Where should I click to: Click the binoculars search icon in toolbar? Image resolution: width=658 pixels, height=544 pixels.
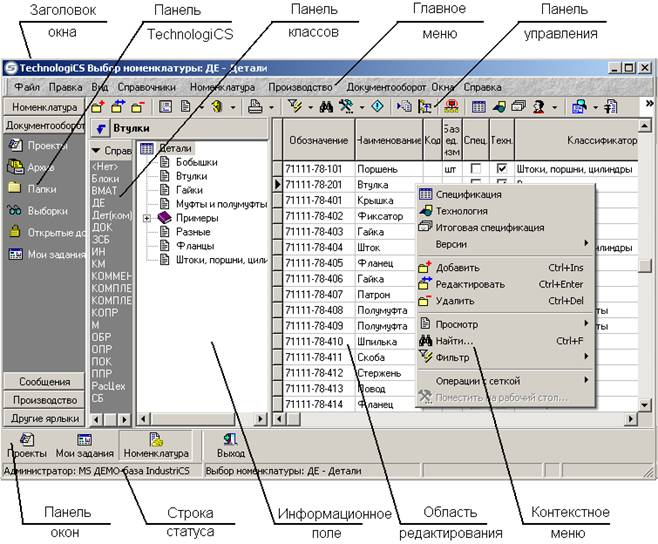[325, 106]
